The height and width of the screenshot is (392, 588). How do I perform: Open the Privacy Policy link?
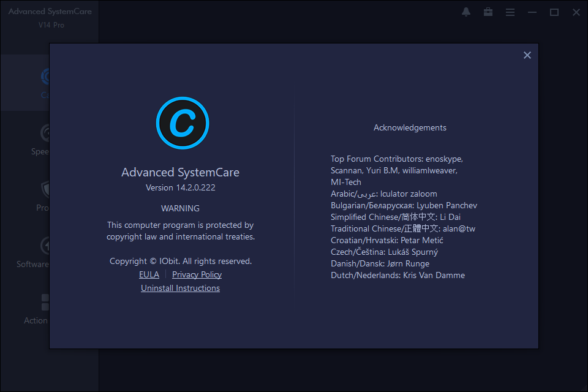click(x=197, y=274)
